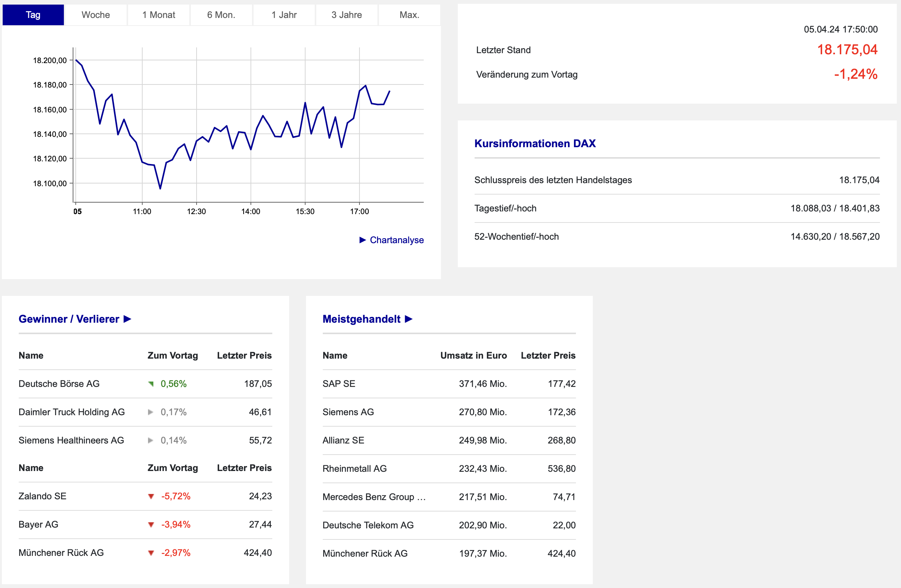901x588 pixels.
Task: Show the 6 Mon. chart view
Action: pyautogui.click(x=221, y=15)
